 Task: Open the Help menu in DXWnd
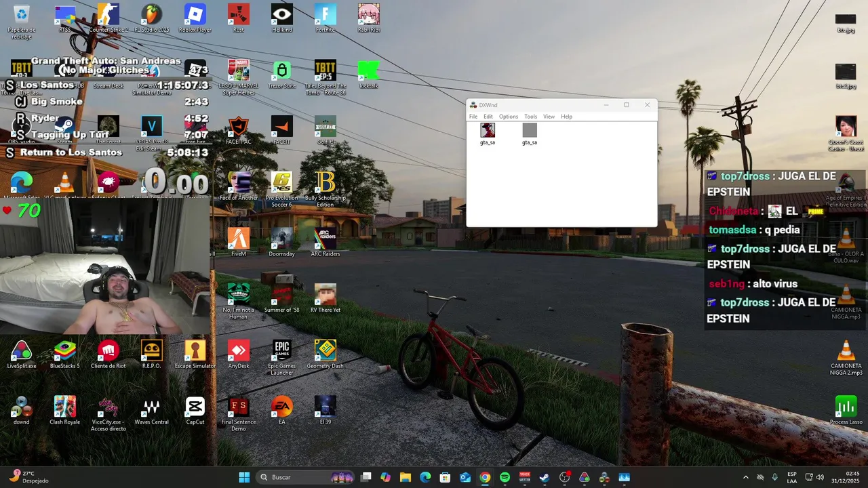click(566, 117)
